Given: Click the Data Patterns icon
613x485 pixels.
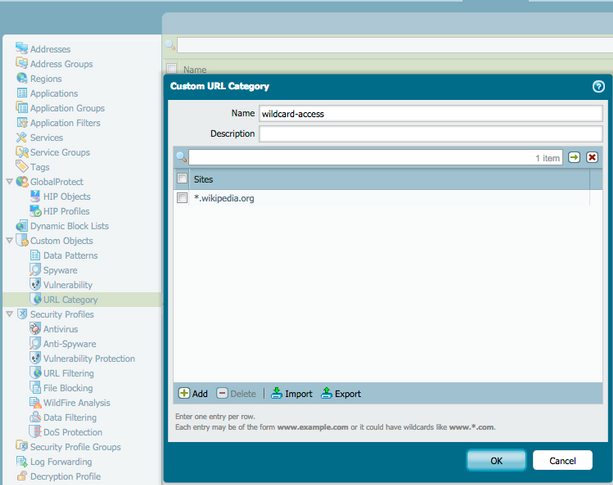Looking at the screenshot, I should coord(35,255).
